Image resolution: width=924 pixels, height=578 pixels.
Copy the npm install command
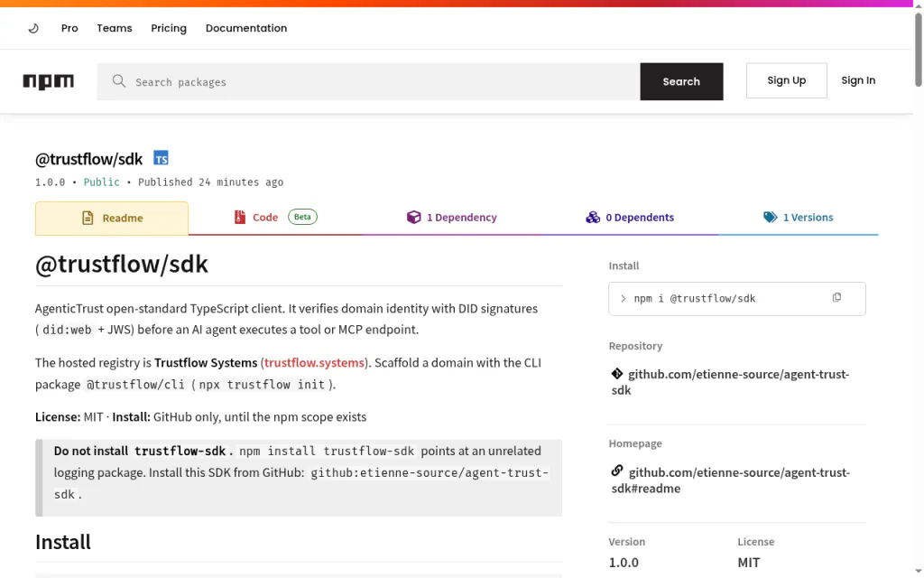point(836,298)
